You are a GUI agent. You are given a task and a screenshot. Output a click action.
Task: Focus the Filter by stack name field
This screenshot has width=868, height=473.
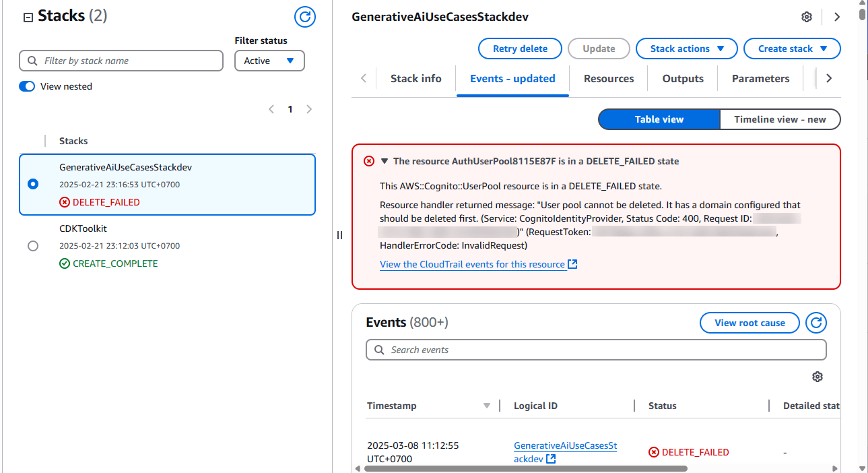121,61
